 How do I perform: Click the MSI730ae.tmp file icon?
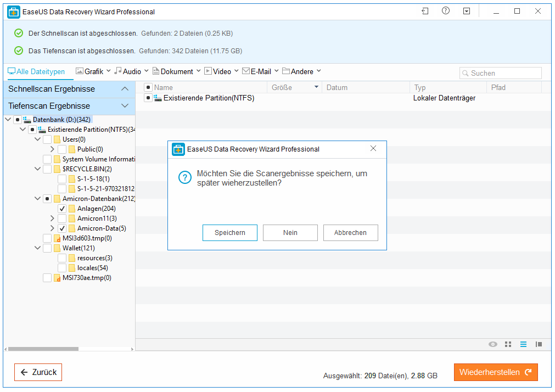coord(57,278)
